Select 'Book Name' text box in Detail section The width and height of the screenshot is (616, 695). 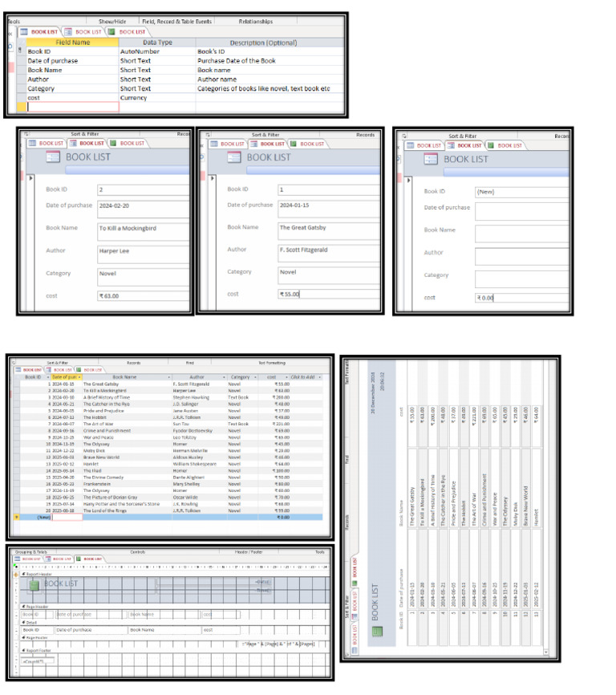[164, 630]
